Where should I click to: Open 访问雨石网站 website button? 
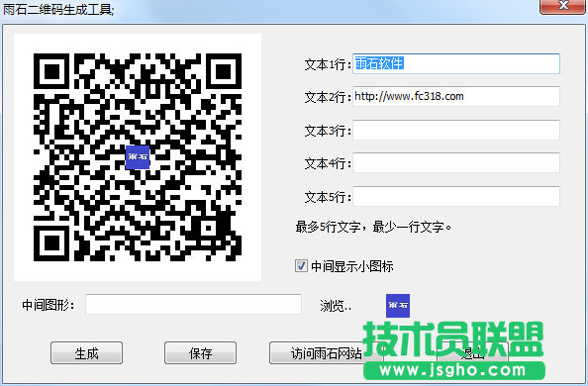326,353
